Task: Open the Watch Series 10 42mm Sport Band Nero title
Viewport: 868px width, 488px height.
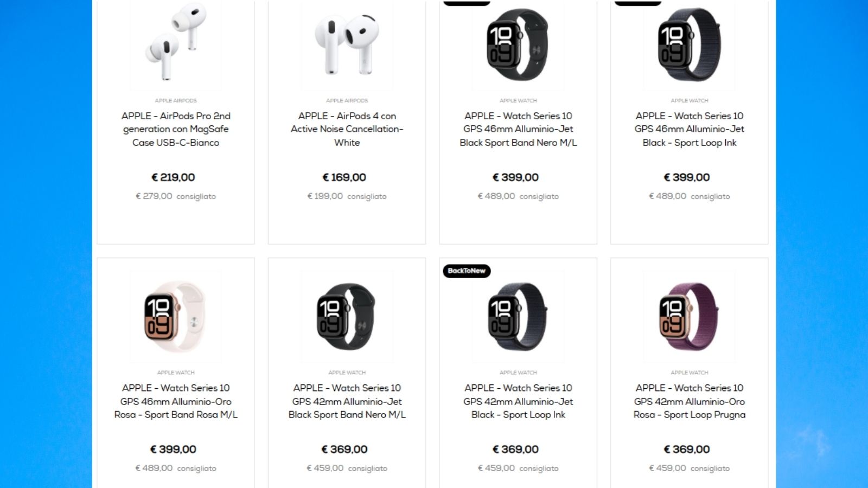Action: [x=347, y=401]
